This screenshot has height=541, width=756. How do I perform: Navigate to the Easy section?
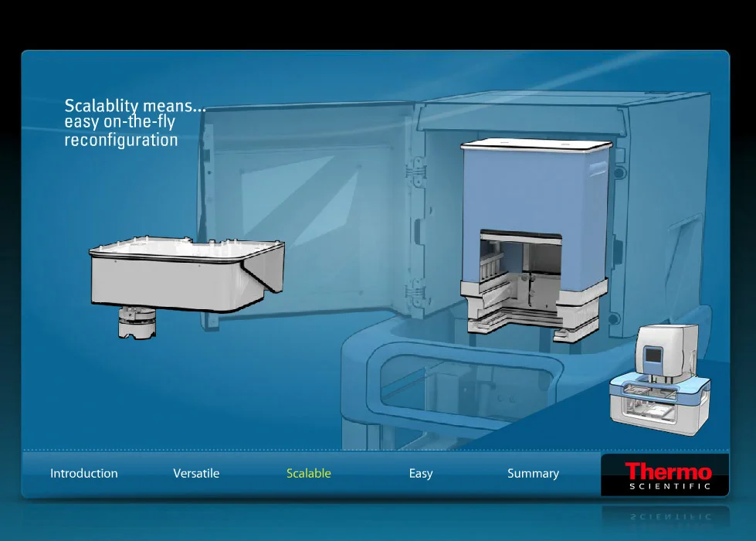point(420,473)
